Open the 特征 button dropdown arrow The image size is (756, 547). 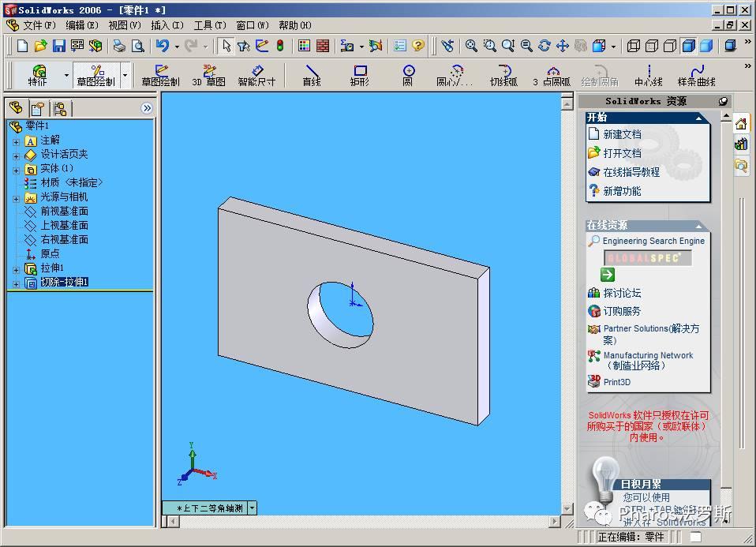coord(66,76)
